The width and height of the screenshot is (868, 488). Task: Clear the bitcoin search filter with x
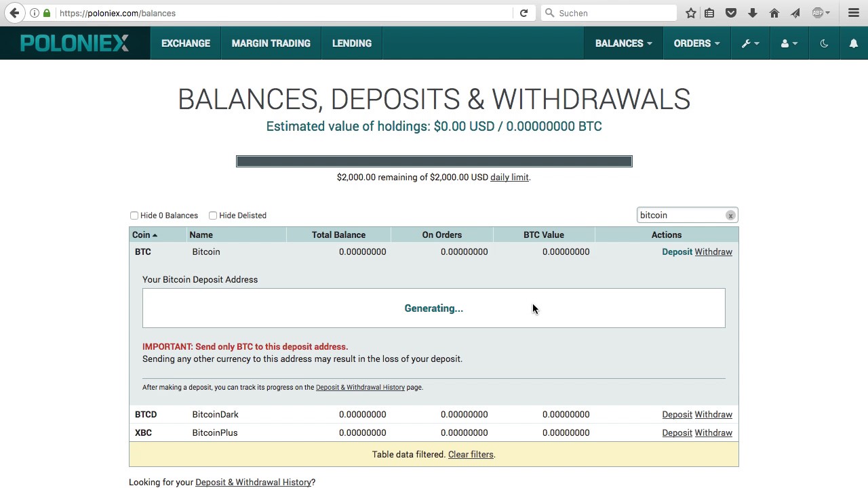click(x=730, y=216)
